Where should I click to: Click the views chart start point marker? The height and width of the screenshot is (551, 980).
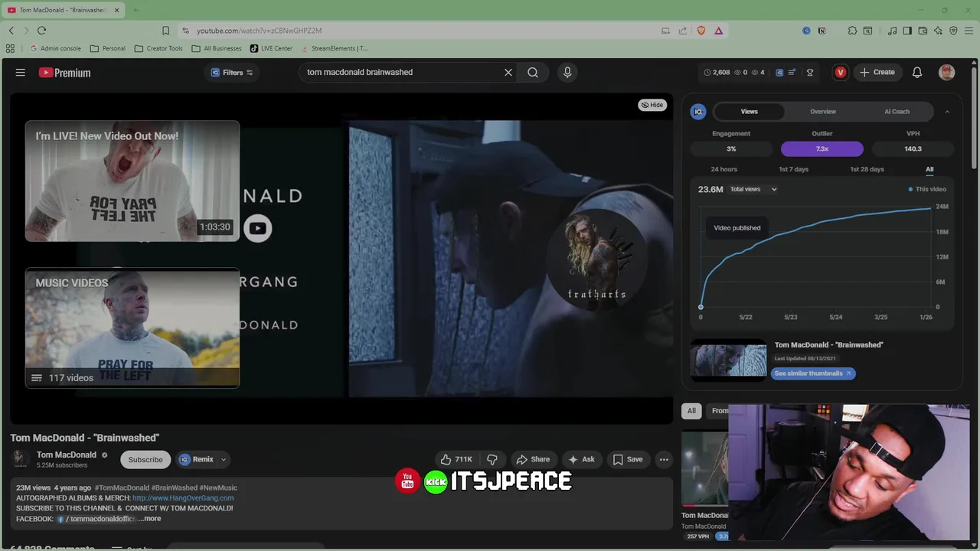(x=701, y=307)
